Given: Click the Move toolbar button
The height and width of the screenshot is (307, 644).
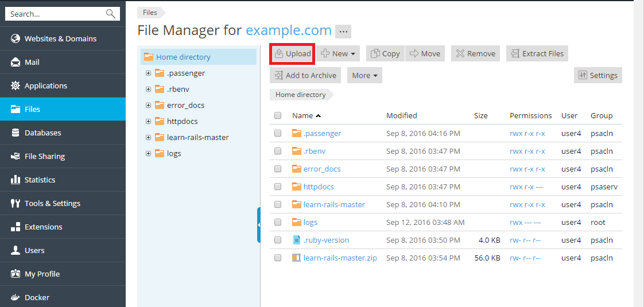Looking at the screenshot, I should 425,54.
